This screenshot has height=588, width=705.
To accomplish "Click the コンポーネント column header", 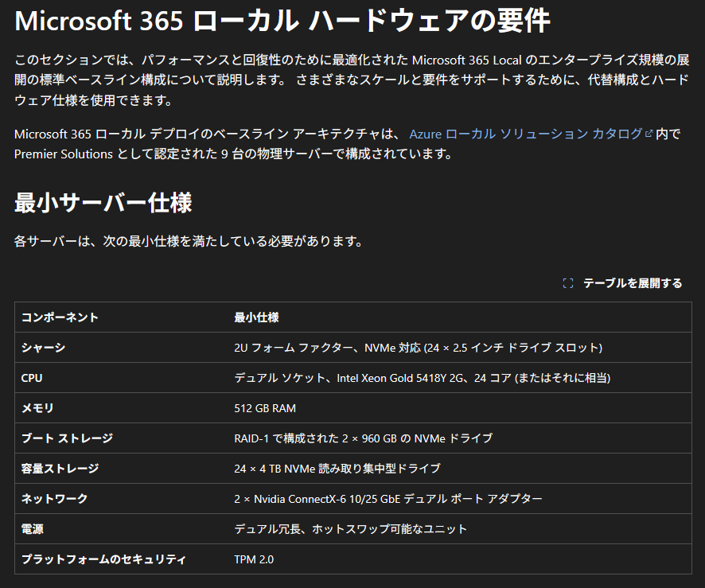I will click(60, 317).
